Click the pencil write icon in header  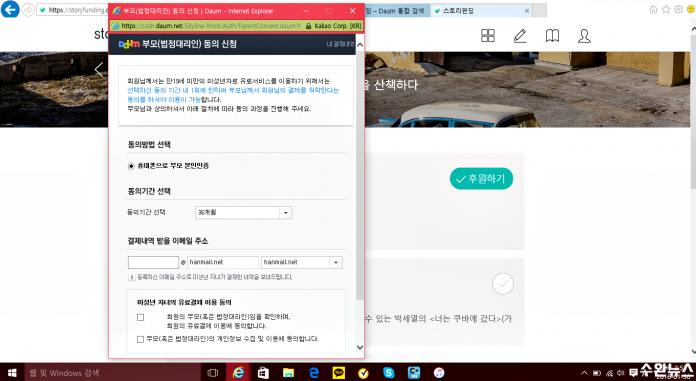point(520,36)
